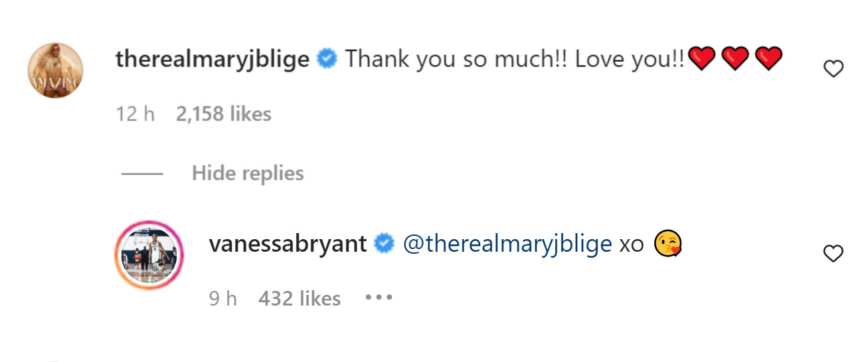Click the last red heart emoji
Screen dimensions: 868x362
coord(769,60)
